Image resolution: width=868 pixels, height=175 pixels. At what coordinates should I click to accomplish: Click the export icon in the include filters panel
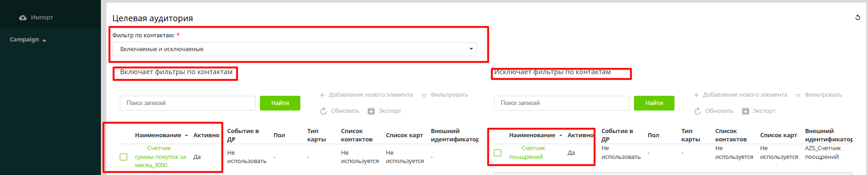pos(371,111)
